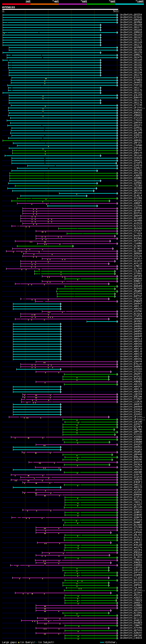This screenshot has height=644, width=146.
Task: Open hit 'UniRef100_A8YM58'
Action: [x=131, y=221]
